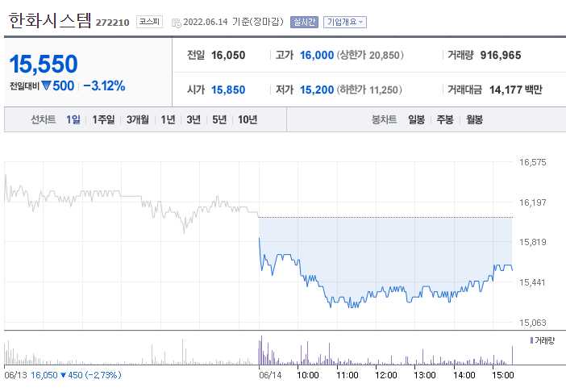Click the 코스피 market badge
Image resolution: width=566 pixels, height=392 pixels.
click(x=149, y=22)
